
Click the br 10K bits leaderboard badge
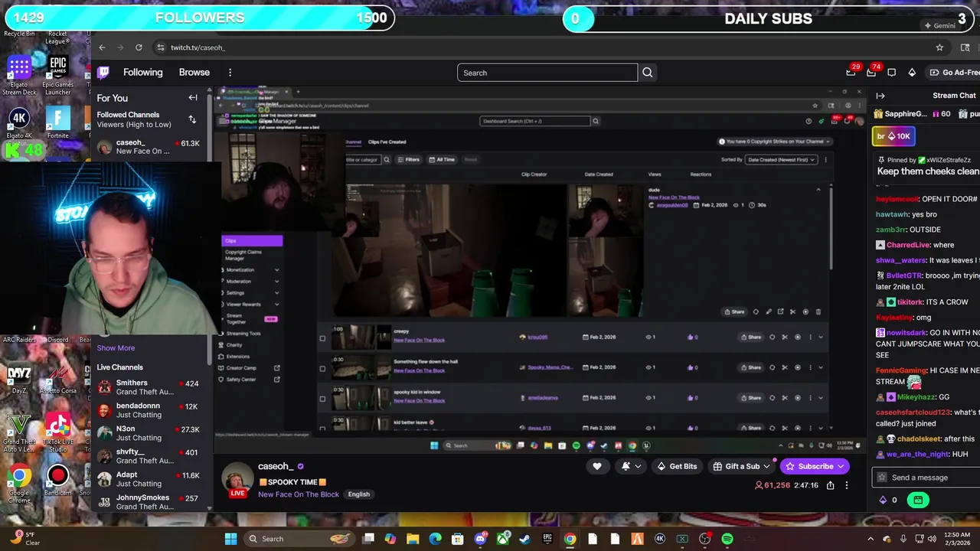(x=893, y=136)
